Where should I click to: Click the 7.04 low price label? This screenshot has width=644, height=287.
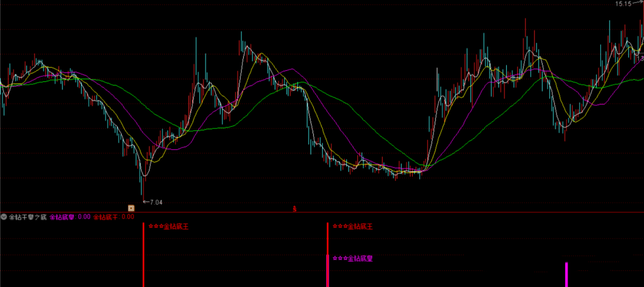point(156,202)
